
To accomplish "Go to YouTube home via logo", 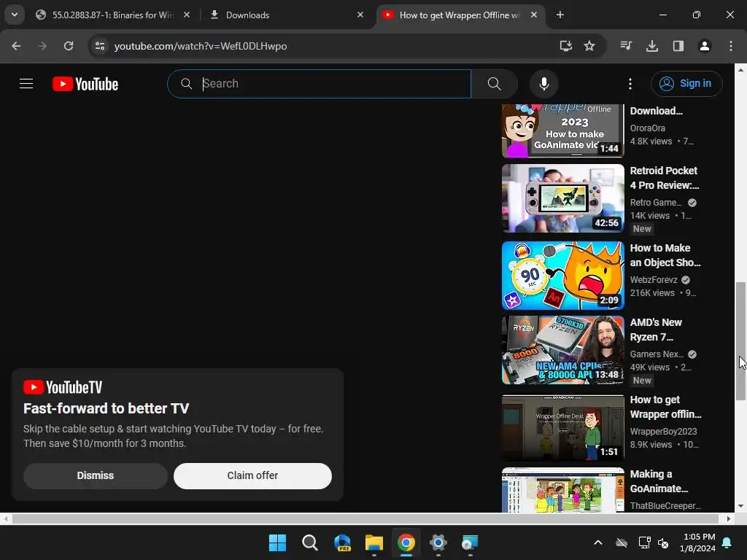I will pyautogui.click(x=85, y=84).
